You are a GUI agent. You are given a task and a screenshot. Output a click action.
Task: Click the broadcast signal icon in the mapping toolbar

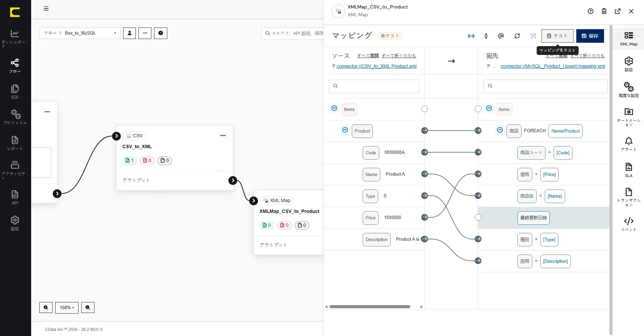click(x=471, y=36)
